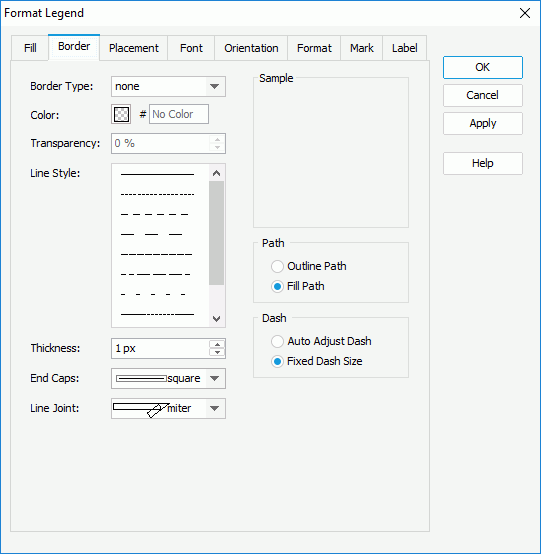541x554 pixels.
Task: Cancel the Format Legend dialog
Action: [x=483, y=95]
